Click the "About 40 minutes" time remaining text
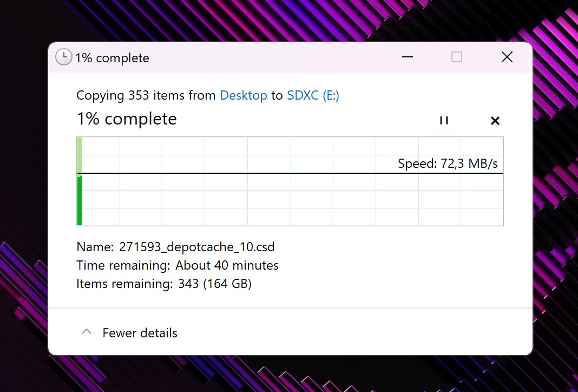 pyautogui.click(x=227, y=265)
